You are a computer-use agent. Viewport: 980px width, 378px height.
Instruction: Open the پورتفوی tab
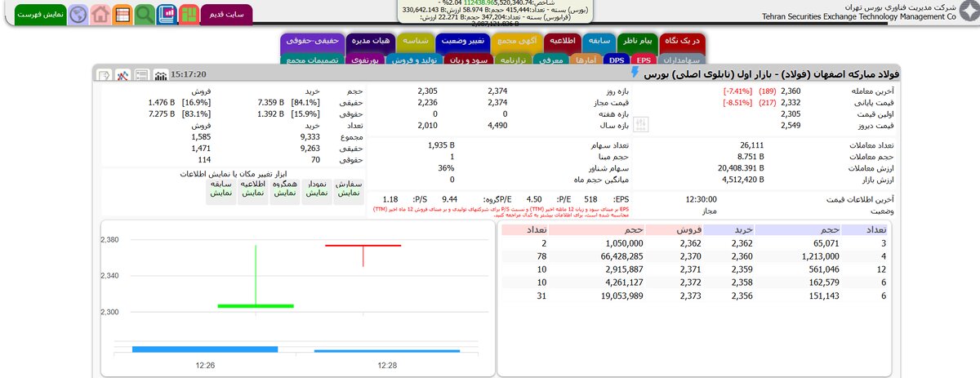pyautogui.click(x=363, y=59)
